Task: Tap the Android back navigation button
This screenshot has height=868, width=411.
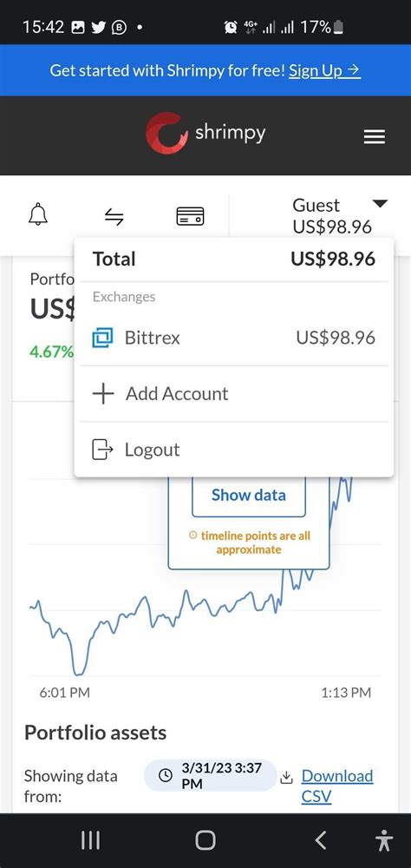Action: coord(320,840)
